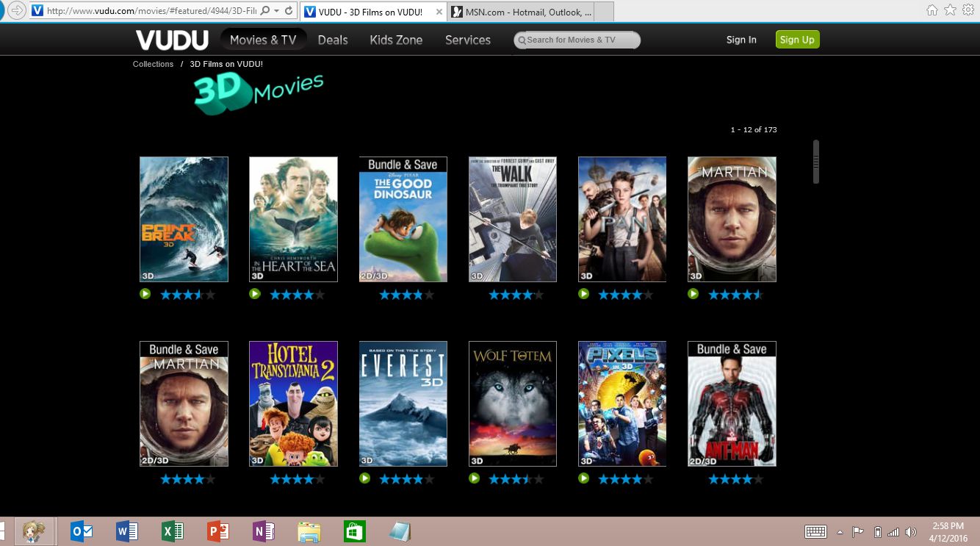This screenshot has height=546, width=980.
Task: Click the Sign In link
Action: coord(741,40)
